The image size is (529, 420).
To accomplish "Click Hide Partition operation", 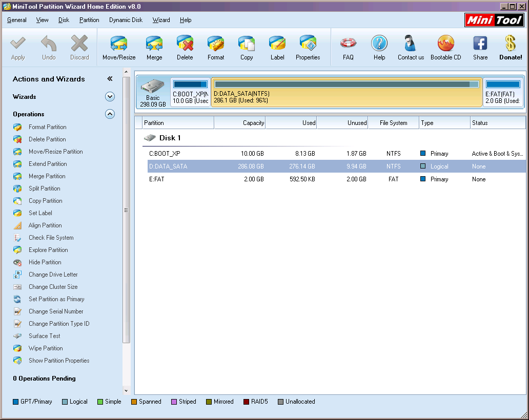I will coord(45,262).
